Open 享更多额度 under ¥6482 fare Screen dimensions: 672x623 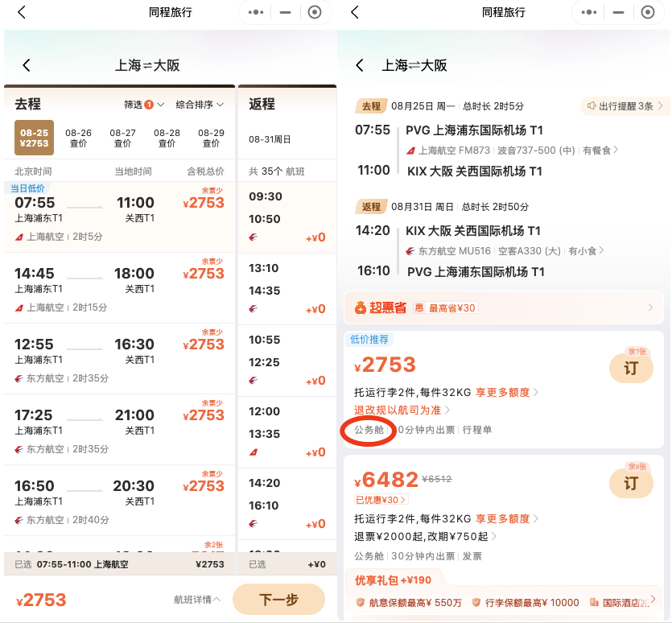506,519
